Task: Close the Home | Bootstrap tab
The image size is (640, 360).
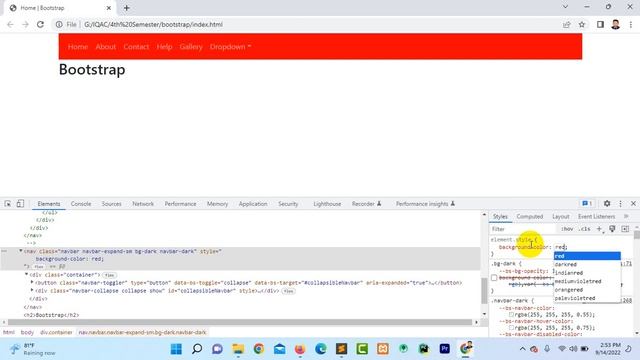Action: (x=109, y=8)
